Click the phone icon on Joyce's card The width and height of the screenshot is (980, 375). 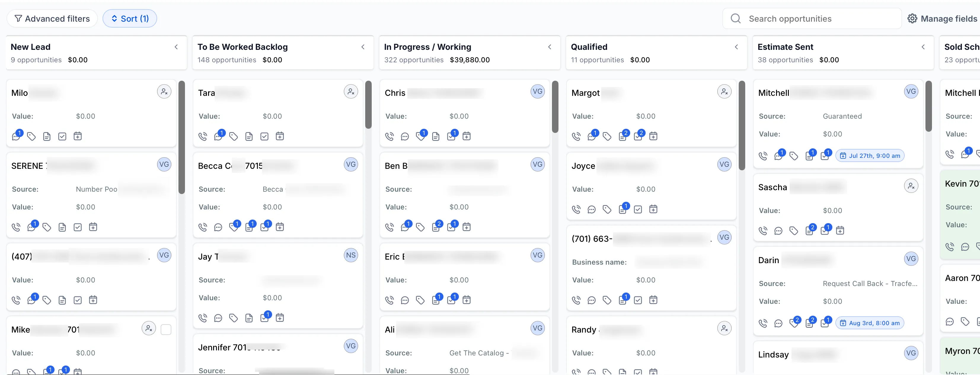576,209
